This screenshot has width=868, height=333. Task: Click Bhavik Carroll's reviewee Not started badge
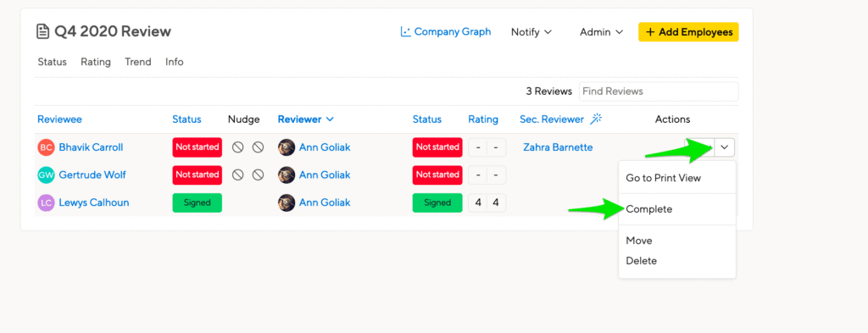[x=197, y=147]
